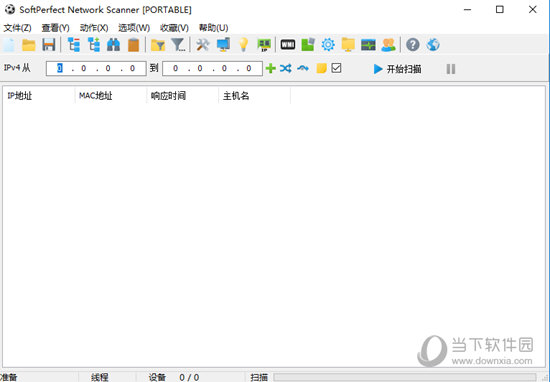Open a saved file with folder icon
Viewport: 550px width, 382px height.
29,45
